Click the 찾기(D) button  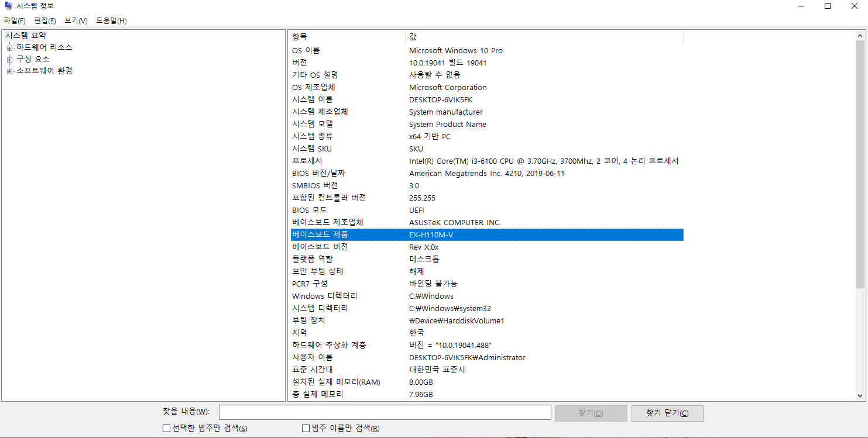(591, 413)
